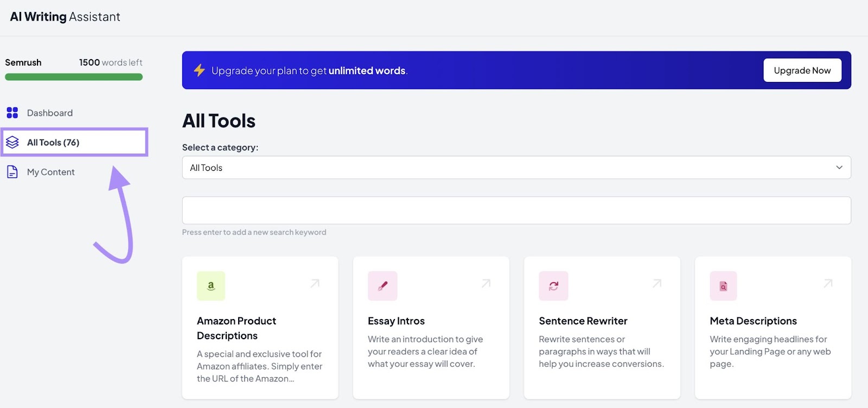Click the Upgrade Now button
The image size is (868, 408).
point(802,70)
